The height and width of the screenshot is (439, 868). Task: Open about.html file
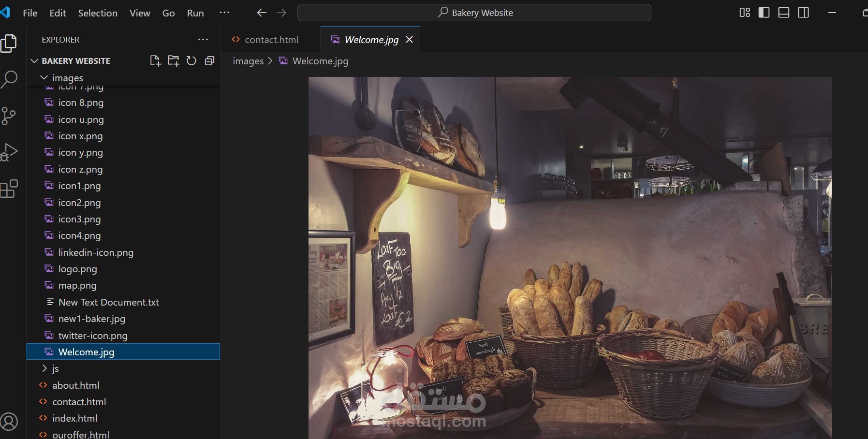pyautogui.click(x=123, y=385)
